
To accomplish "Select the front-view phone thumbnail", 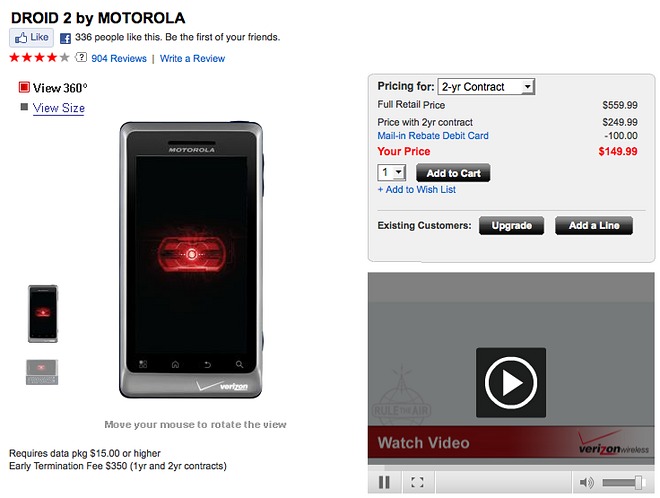I will [43, 314].
